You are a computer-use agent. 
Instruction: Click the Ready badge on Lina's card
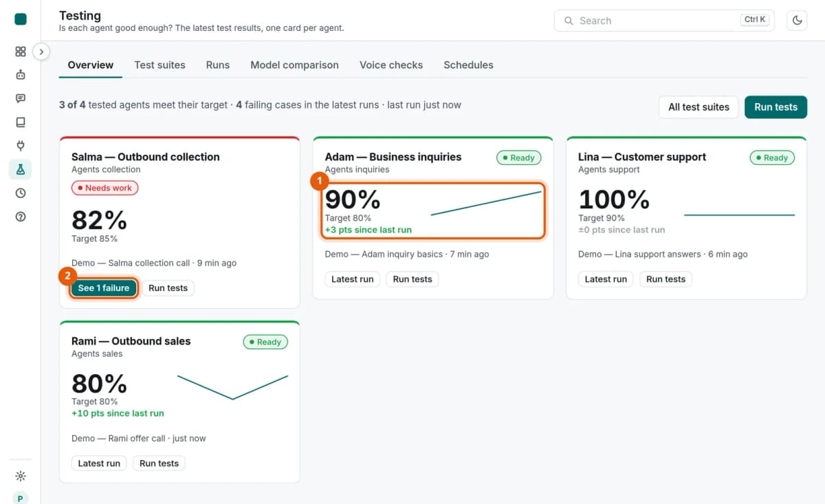pos(772,157)
